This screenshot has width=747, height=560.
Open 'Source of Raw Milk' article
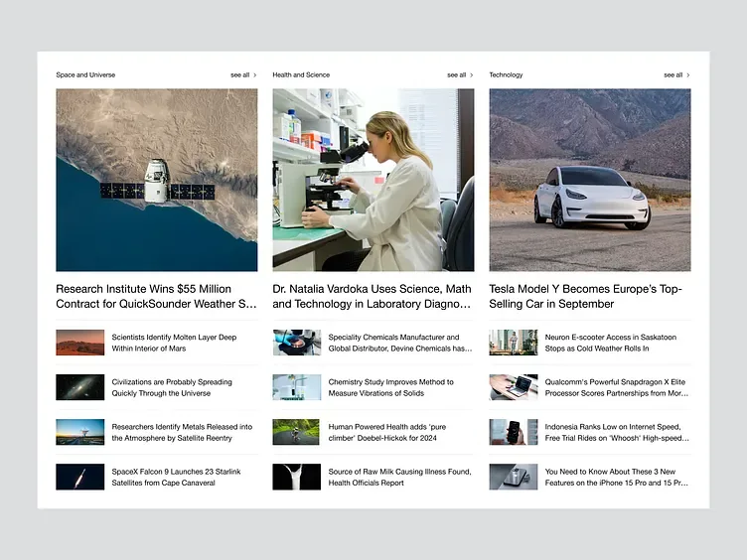coord(399,477)
